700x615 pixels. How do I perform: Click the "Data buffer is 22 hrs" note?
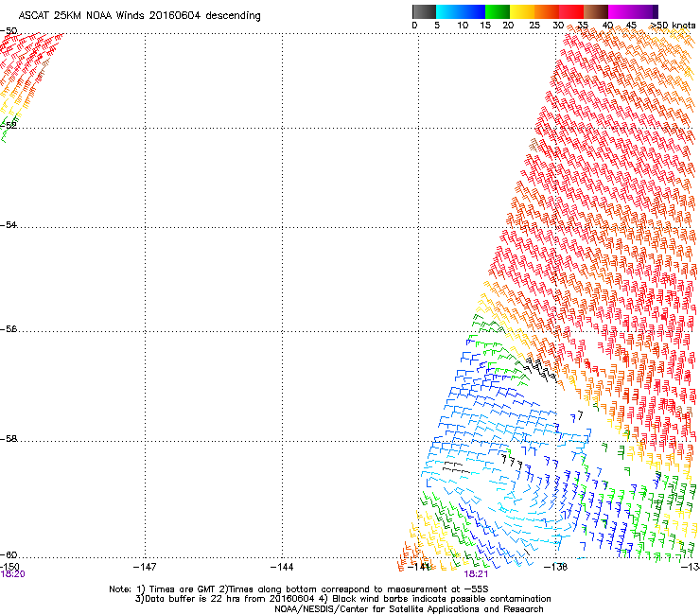click(x=342, y=599)
